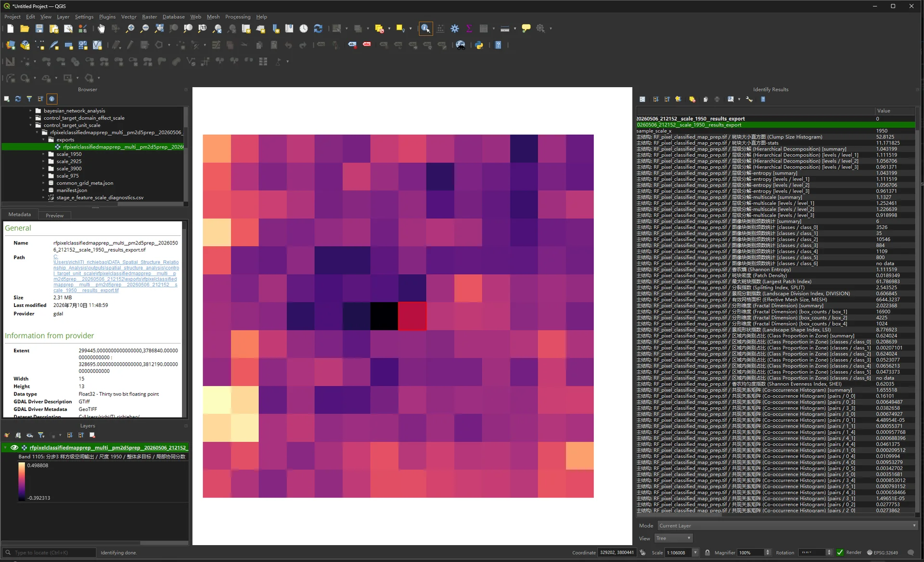This screenshot has height=562, width=924.
Task: Open the Project menu
Action: click(13, 17)
